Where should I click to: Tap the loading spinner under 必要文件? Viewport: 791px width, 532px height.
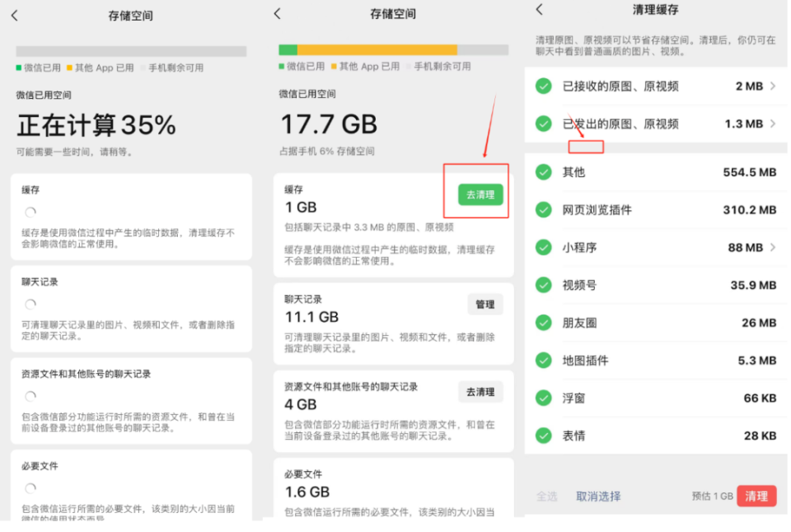pyautogui.click(x=30, y=488)
